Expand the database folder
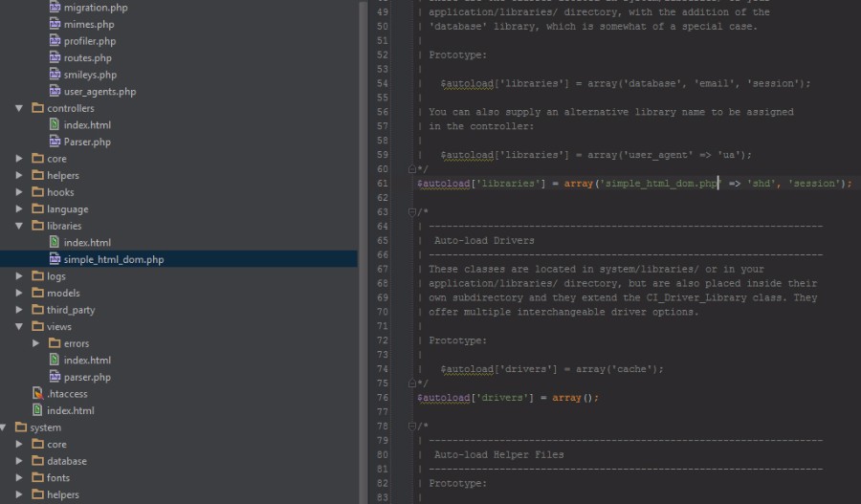 (19, 461)
